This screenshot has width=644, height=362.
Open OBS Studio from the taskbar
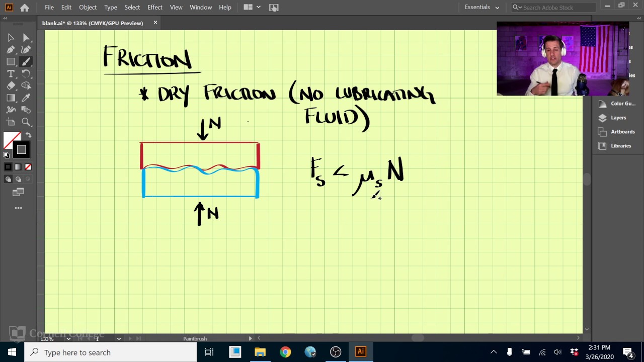[x=336, y=352]
